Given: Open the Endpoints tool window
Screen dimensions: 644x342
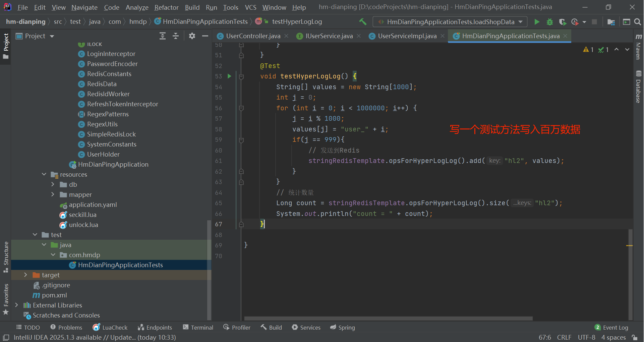Looking at the screenshot, I should 155,328.
